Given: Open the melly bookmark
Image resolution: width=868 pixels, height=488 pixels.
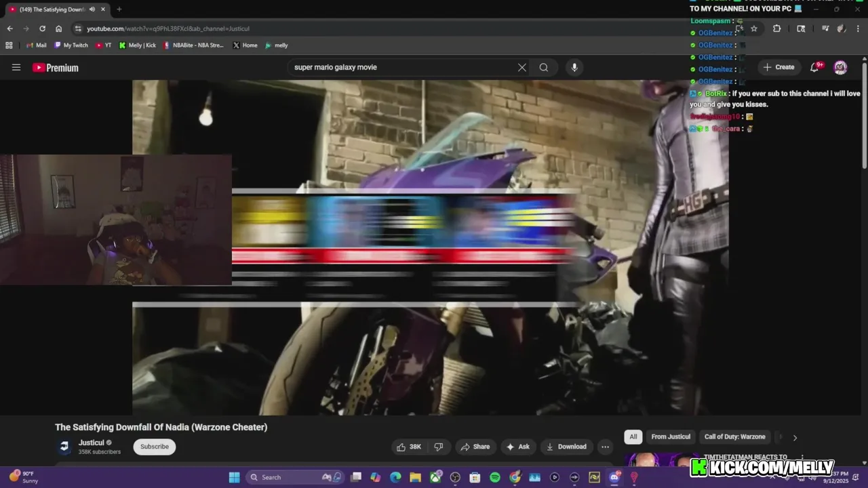Looking at the screenshot, I should coord(276,45).
